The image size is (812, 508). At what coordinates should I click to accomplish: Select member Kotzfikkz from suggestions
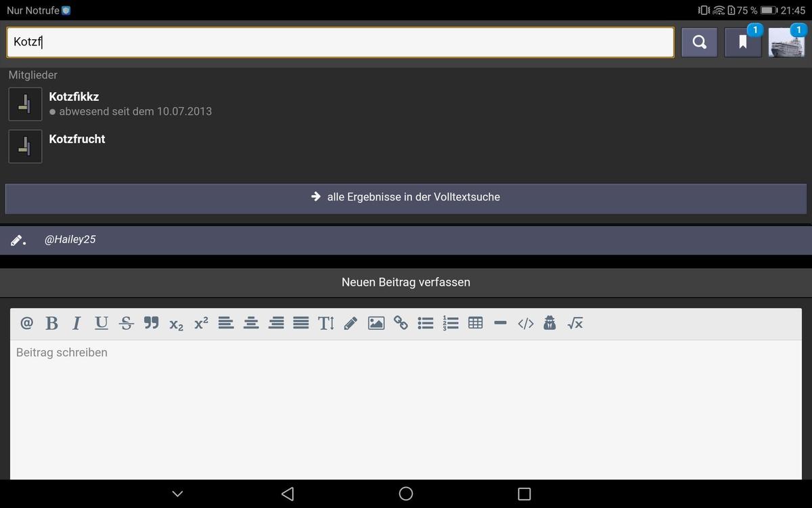[74, 97]
